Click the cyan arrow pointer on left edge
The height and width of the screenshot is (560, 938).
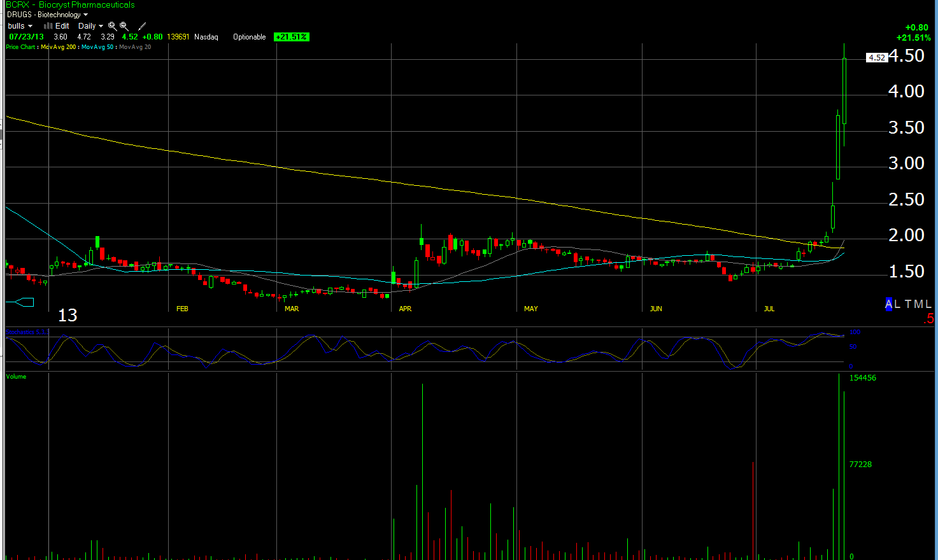click(20, 302)
